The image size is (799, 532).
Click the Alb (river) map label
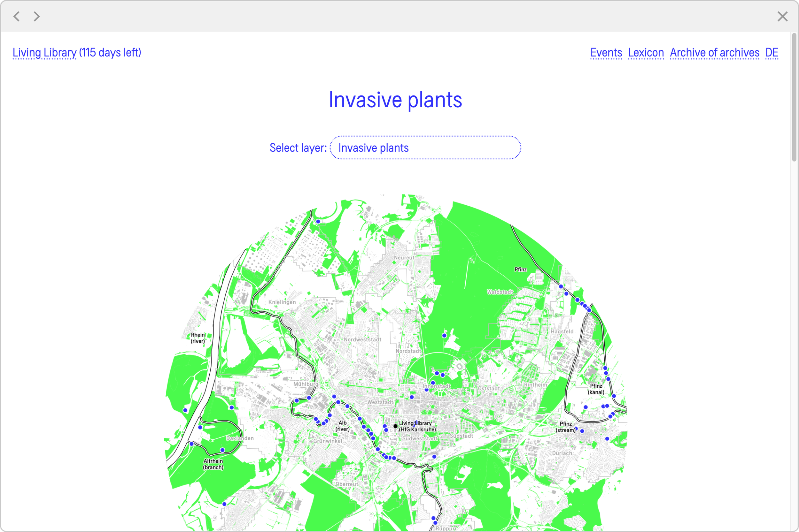pos(342,426)
